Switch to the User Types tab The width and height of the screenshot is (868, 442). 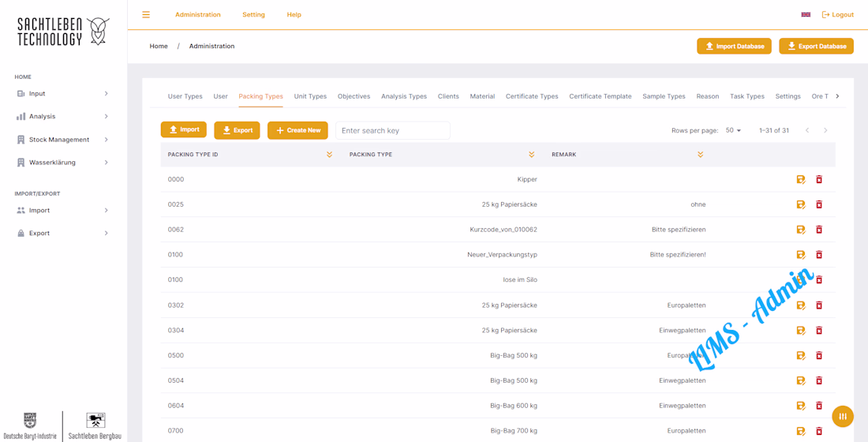(185, 96)
